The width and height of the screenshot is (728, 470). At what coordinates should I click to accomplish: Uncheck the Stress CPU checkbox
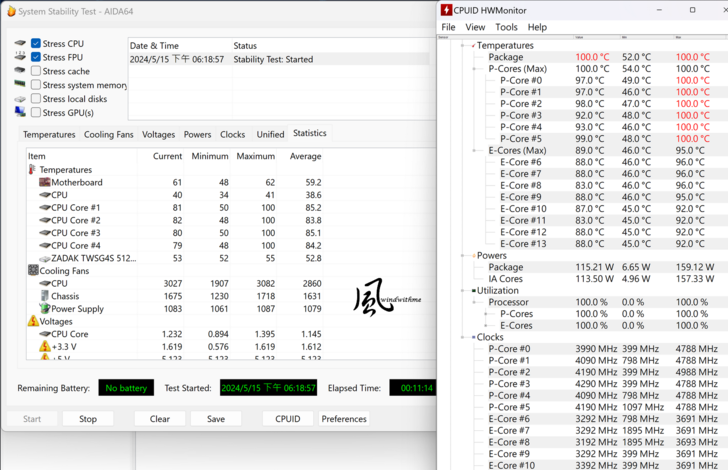coord(36,44)
